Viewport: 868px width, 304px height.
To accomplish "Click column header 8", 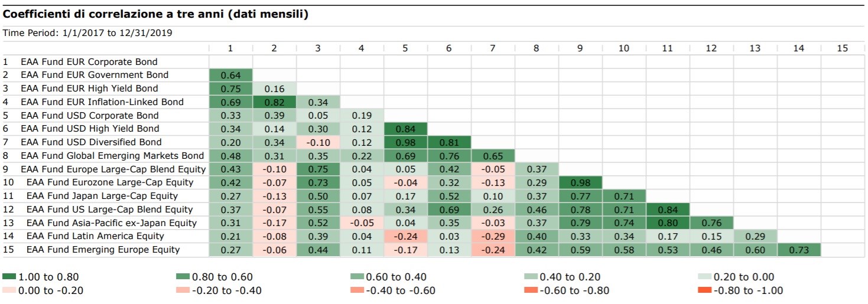I will [536, 48].
